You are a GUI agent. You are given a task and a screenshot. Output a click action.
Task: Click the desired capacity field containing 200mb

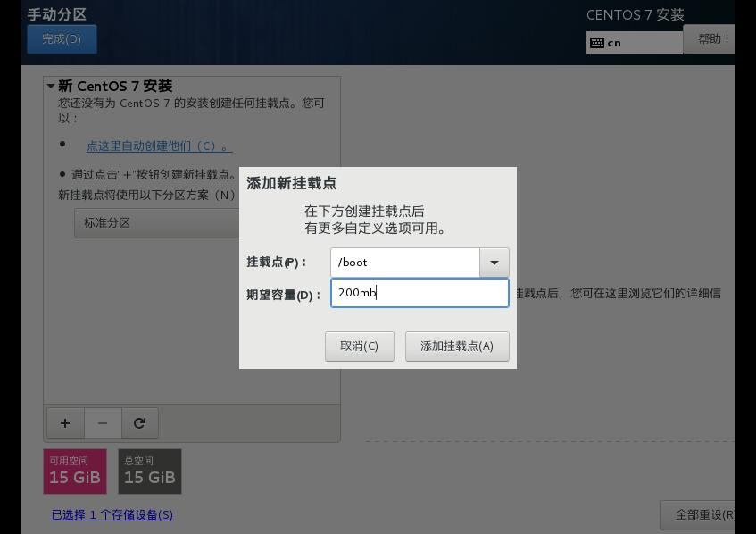(x=420, y=293)
